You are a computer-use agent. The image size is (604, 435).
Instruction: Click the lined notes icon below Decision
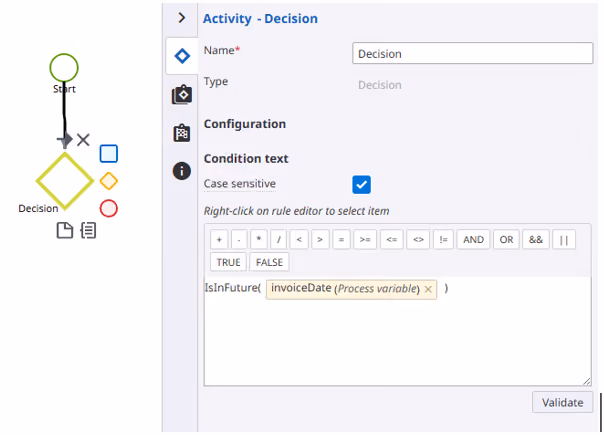(x=88, y=230)
